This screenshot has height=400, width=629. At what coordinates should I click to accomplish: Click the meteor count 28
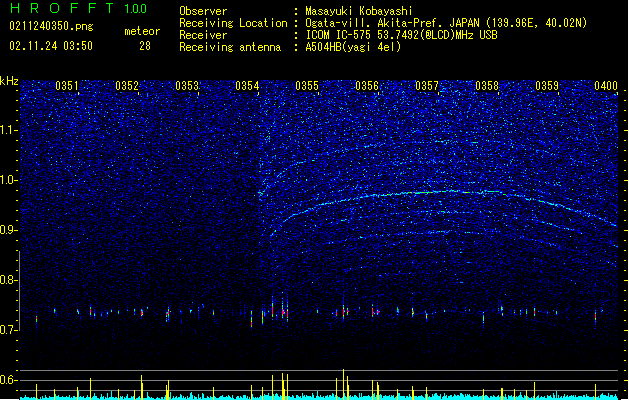(x=145, y=46)
